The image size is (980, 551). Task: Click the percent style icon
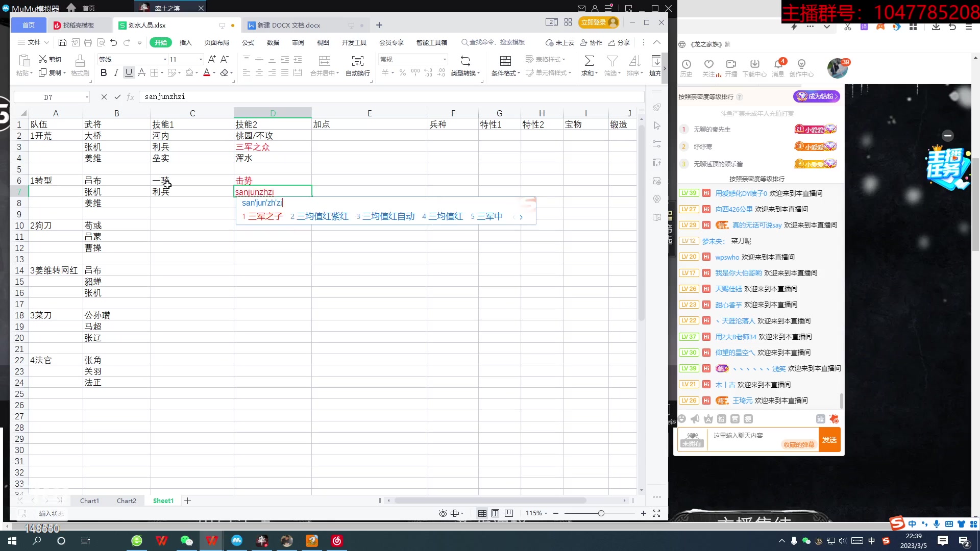coord(403,73)
